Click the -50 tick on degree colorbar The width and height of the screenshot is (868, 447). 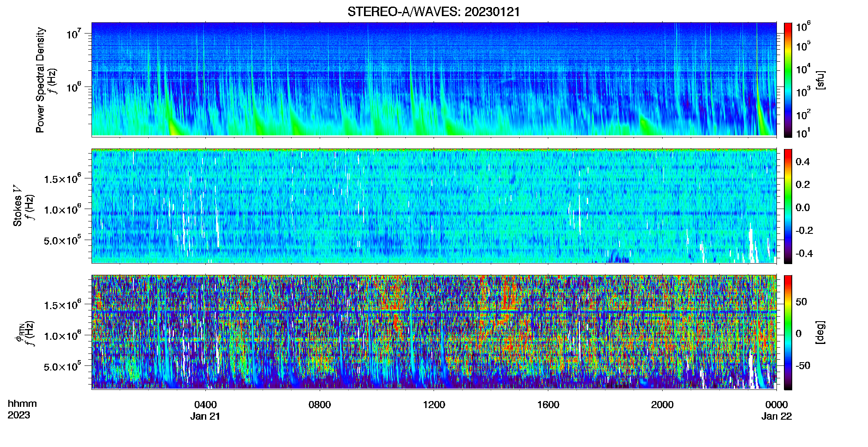(x=803, y=365)
